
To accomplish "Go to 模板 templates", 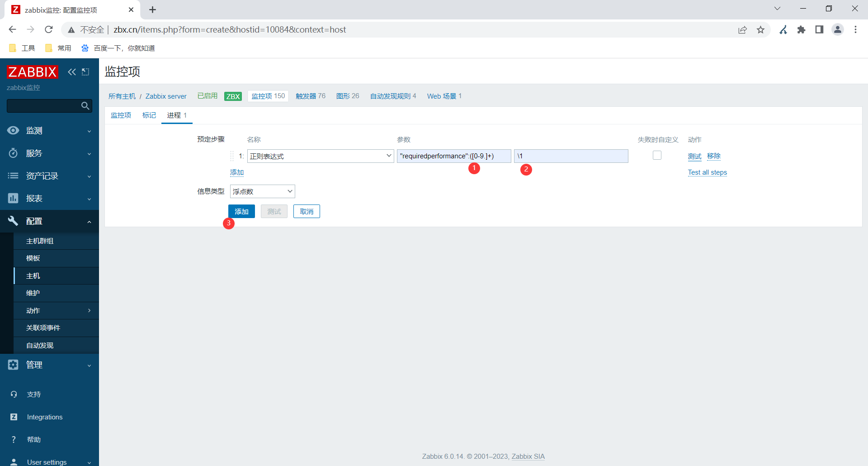I will [x=56, y=258].
